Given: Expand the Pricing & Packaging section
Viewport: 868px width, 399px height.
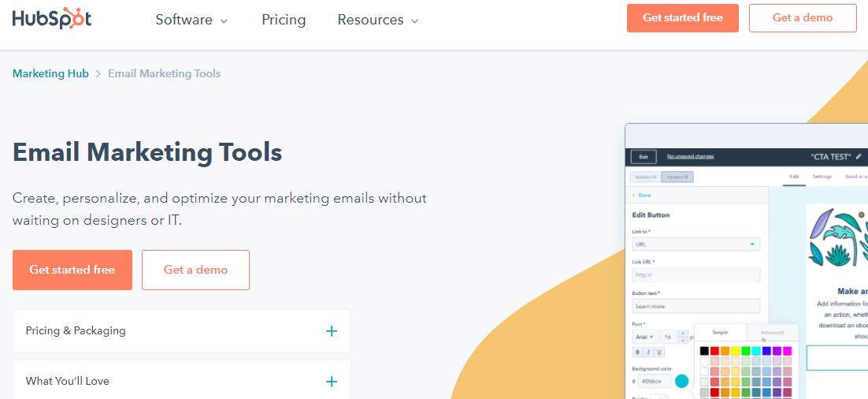Looking at the screenshot, I should 182,331.
